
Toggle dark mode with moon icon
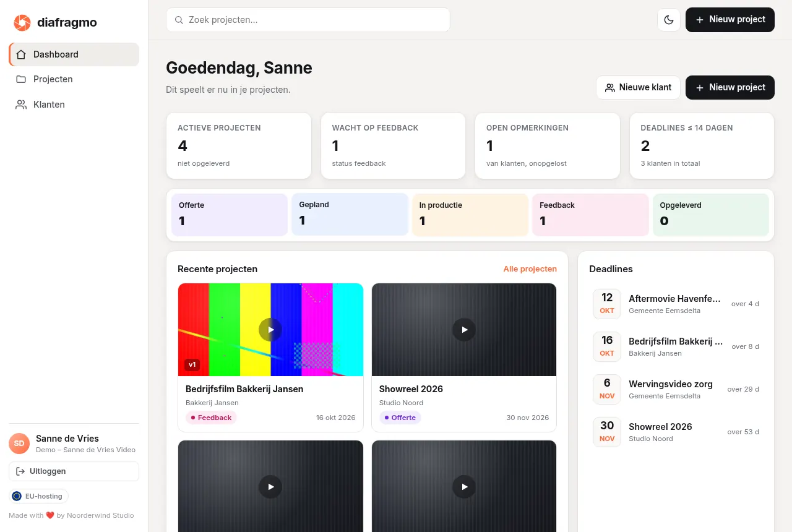(x=669, y=20)
